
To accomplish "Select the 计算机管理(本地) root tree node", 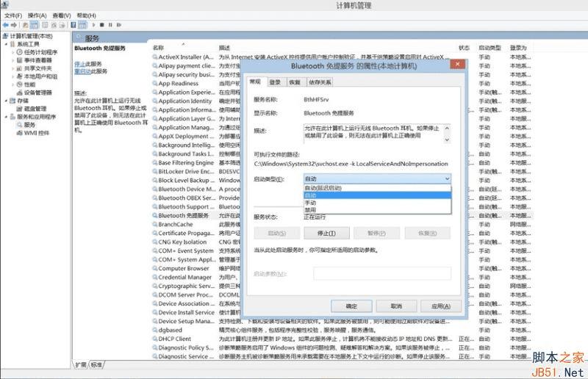I will coord(31,36).
